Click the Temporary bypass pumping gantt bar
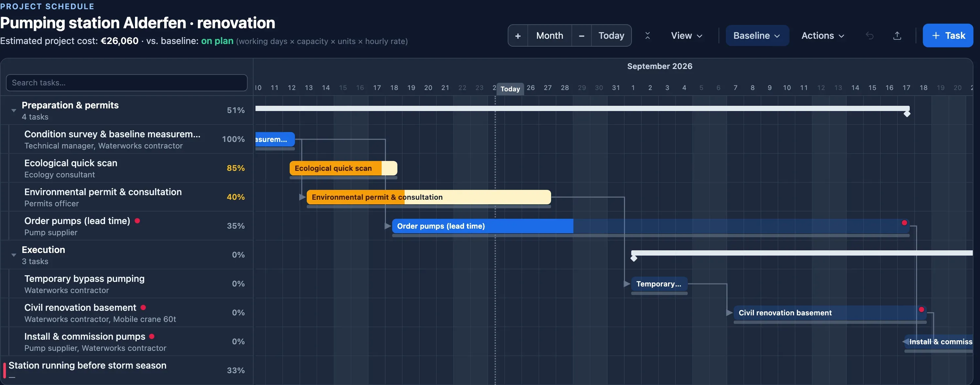This screenshot has height=385, width=980. point(659,284)
